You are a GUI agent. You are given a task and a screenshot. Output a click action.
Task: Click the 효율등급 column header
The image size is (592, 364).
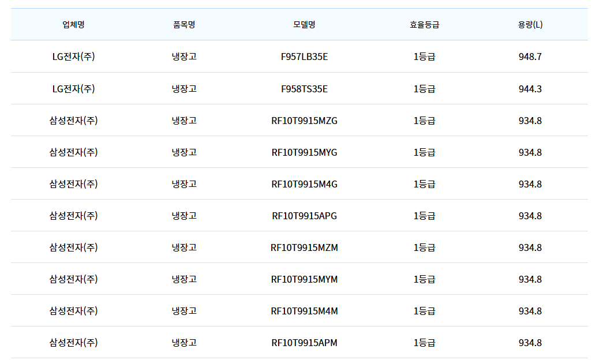point(424,25)
